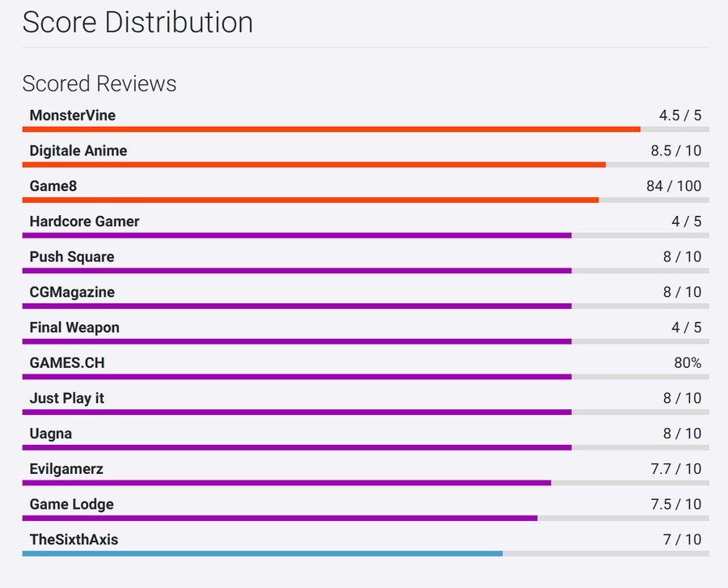
Task: Click TheSixthAxis's blue score bar
Action: click(x=262, y=554)
